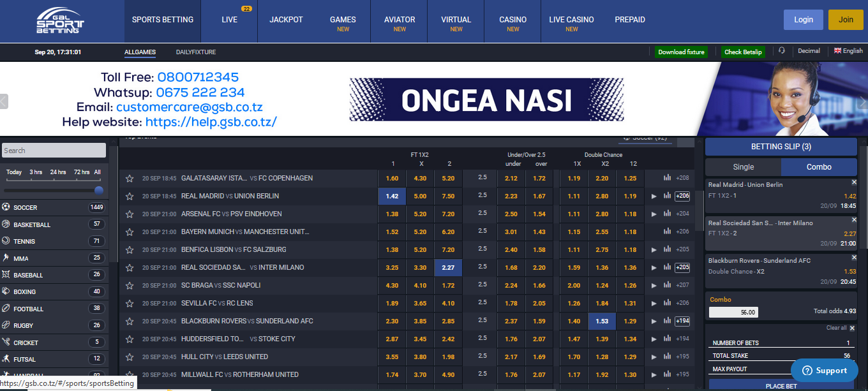Click the Join button
868x391 pixels.
[x=846, y=20]
